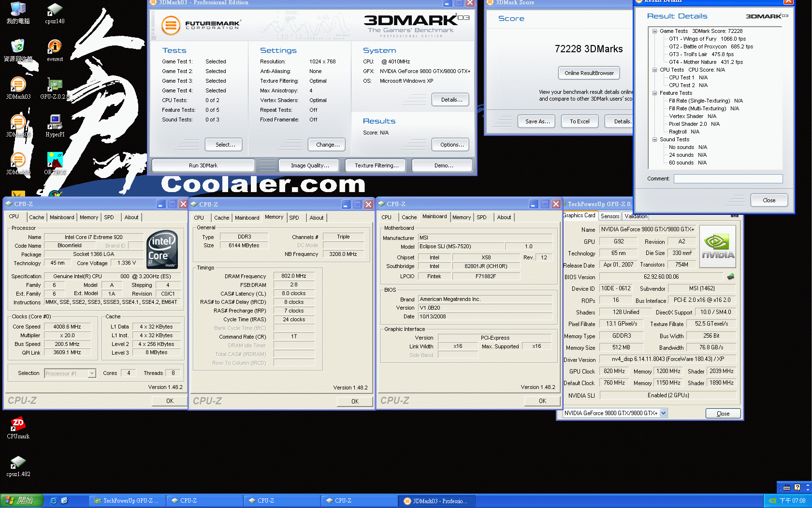Image resolution: width=812 pixels, height=508 pixels.
Task: Click the keyboard language bar icon
Action: (787, 488)
